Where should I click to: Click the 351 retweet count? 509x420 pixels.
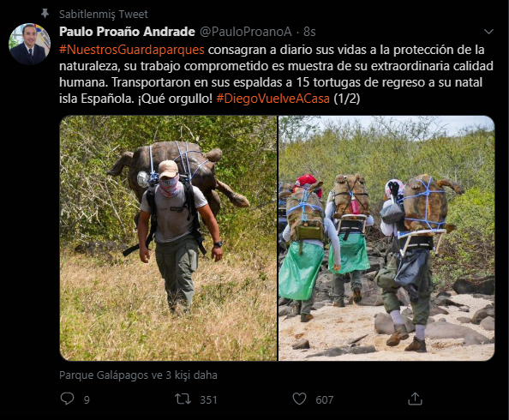click(208, 400)
